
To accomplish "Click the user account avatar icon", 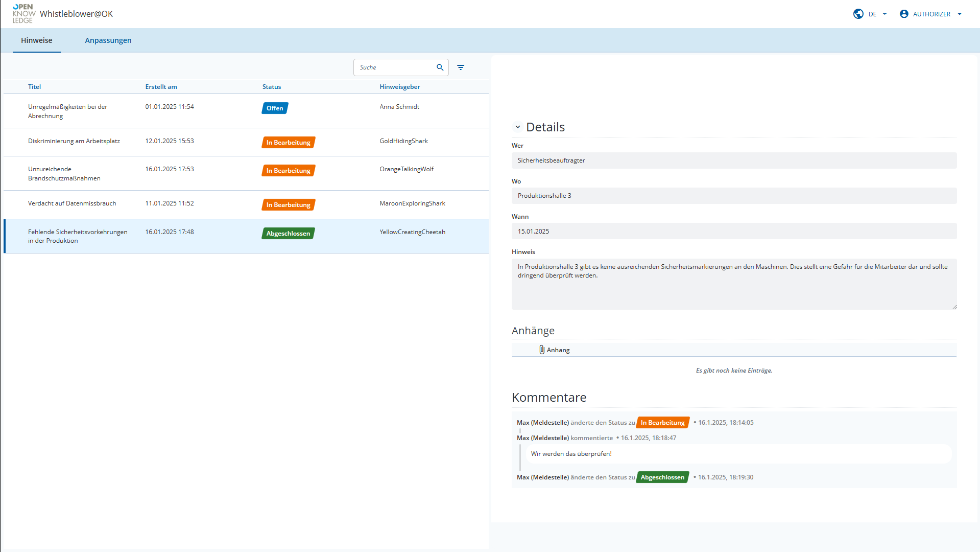I will [x=904, y=14].
